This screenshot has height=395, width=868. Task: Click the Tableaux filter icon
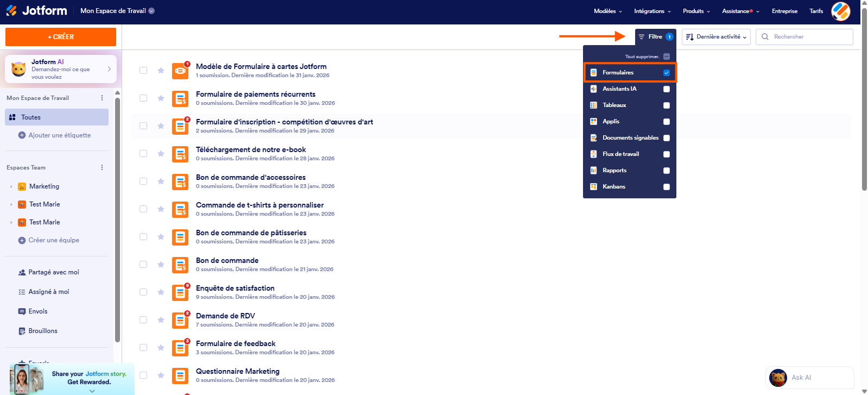pos(593,105)
